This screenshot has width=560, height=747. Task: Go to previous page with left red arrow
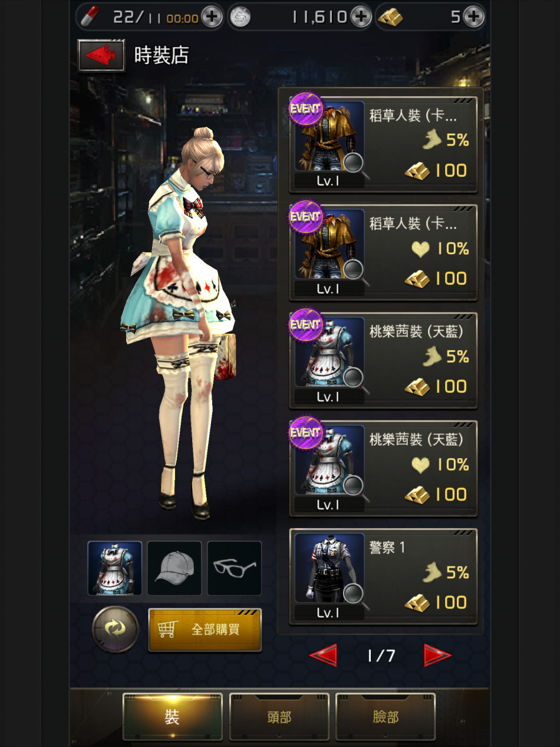pos(323,655)
